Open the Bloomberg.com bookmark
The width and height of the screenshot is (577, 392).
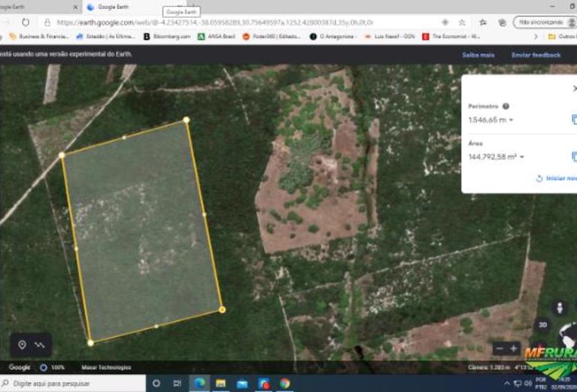167,36
